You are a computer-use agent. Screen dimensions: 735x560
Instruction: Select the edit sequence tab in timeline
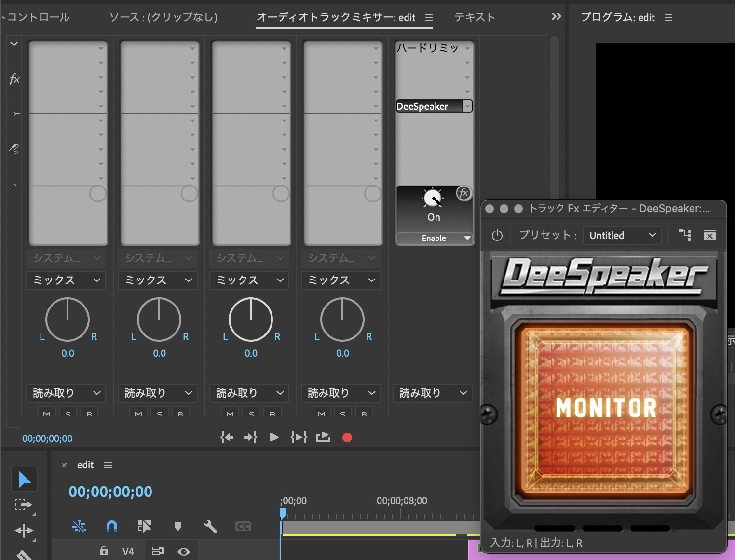(85, 465)
